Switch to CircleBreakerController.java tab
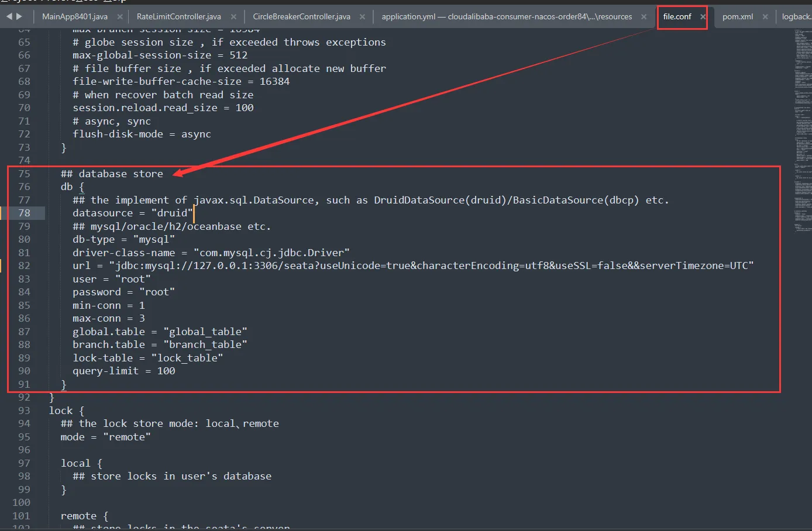 301,16
